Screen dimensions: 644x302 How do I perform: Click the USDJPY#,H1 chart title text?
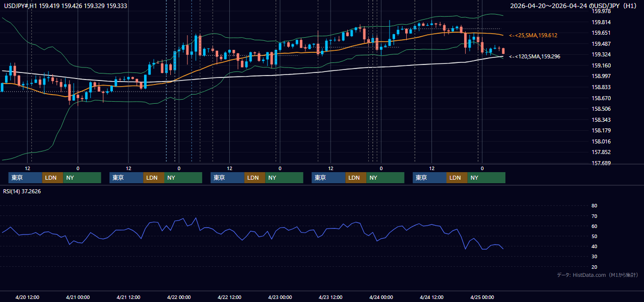(65, 6)
